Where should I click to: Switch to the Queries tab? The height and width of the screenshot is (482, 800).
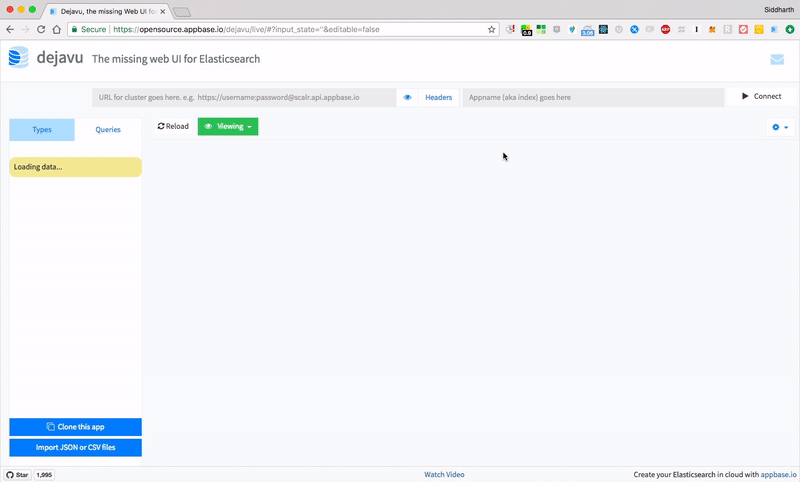click(x=108, y=130)
